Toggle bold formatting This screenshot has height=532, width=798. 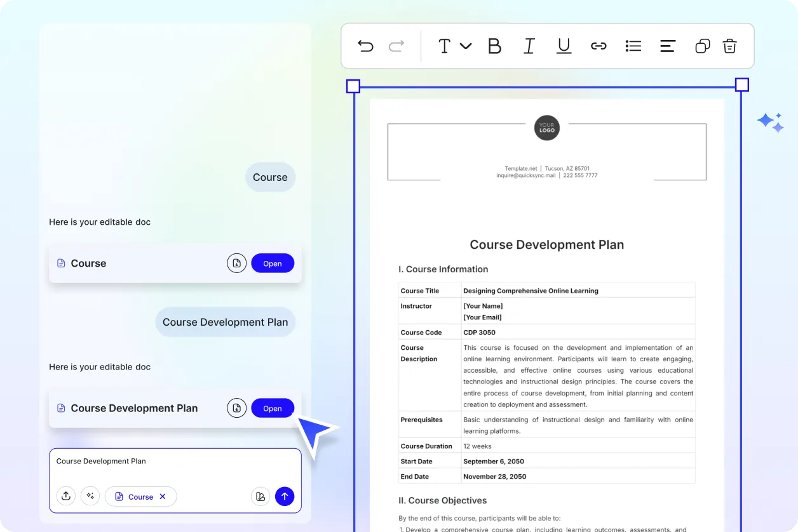coord(494,46)
